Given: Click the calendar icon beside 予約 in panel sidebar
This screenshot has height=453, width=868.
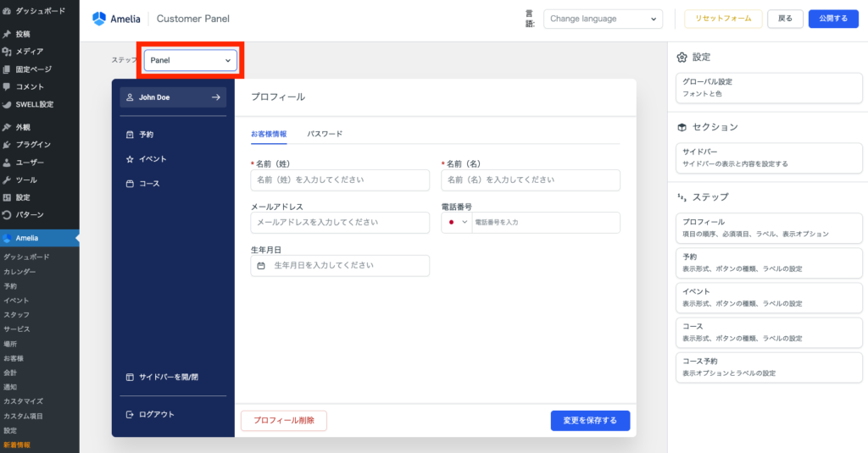Looking at the screenshot, I should coord(130,135).
